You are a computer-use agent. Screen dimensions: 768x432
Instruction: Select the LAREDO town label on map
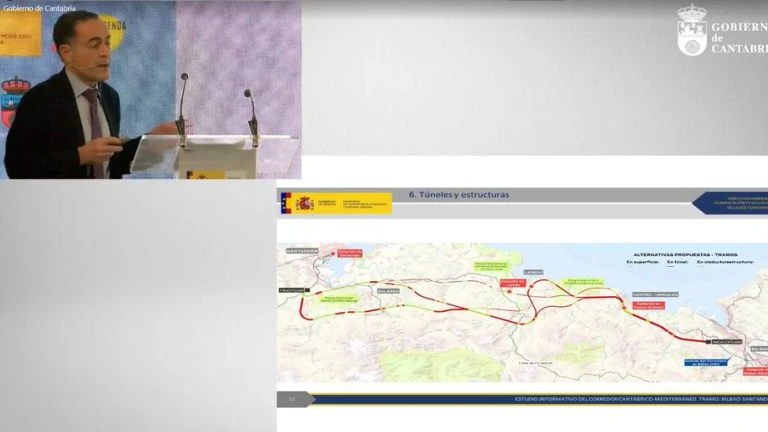[x=532, y=271]
